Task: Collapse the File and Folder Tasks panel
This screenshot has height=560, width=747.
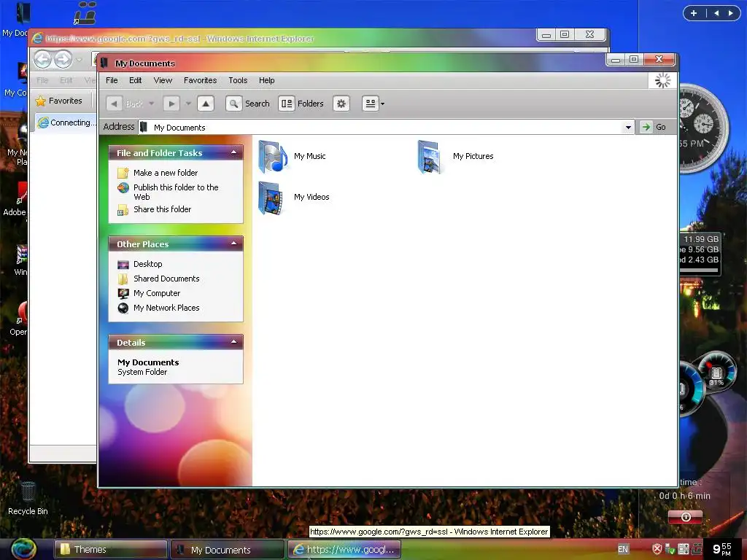Action: tap(234, 152)
